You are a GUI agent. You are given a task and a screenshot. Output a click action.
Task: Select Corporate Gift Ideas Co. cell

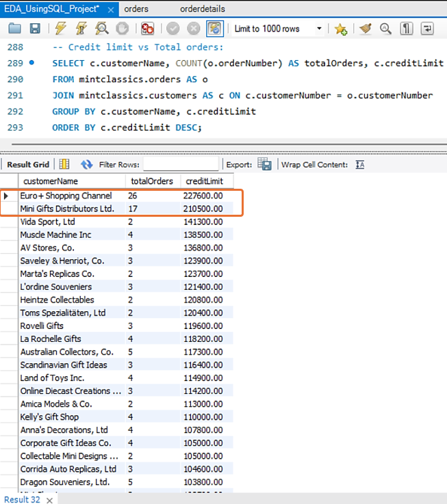(72, 443)
